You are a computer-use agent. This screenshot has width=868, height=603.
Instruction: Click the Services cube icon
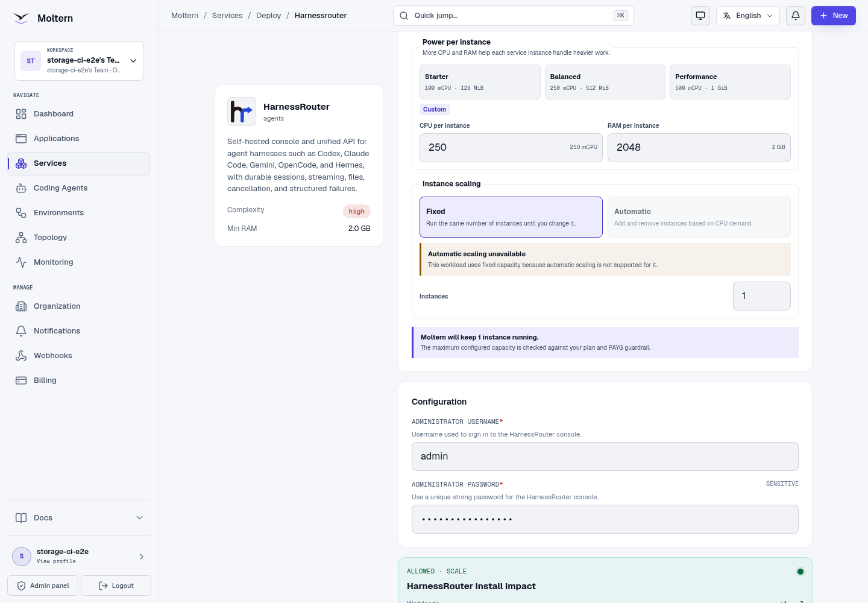pyautogui.click(x=21, y=163)
